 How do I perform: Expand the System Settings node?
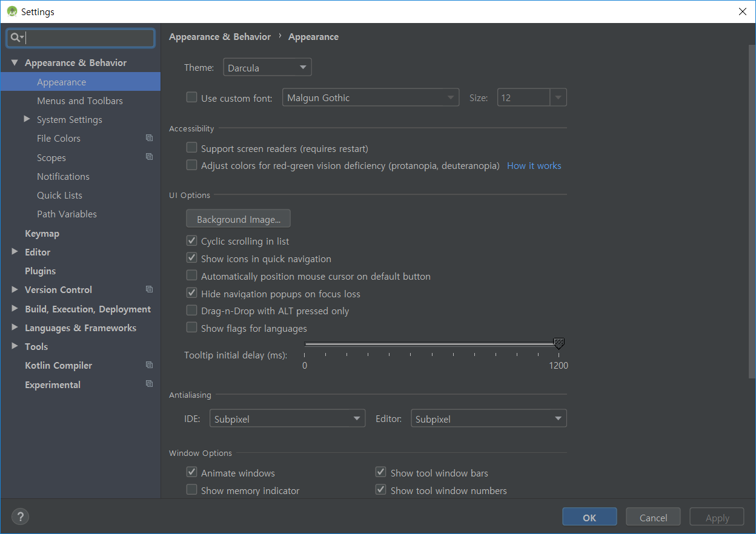click(x=27, y=119)
